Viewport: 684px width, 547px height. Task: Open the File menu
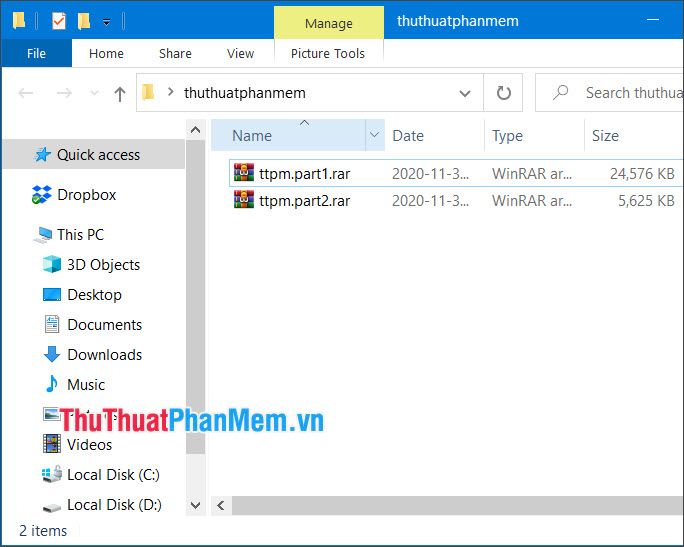point(36,53)
